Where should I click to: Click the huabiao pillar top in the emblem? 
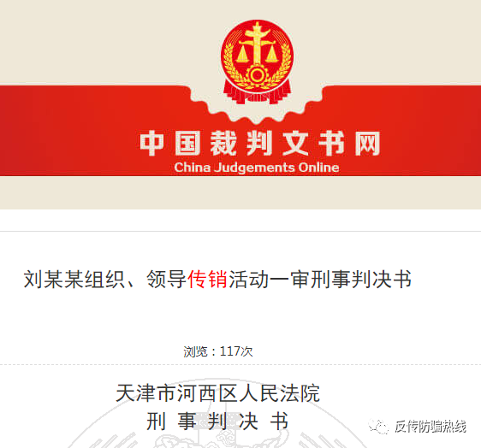pyautogui.click(x=257, y=31)
